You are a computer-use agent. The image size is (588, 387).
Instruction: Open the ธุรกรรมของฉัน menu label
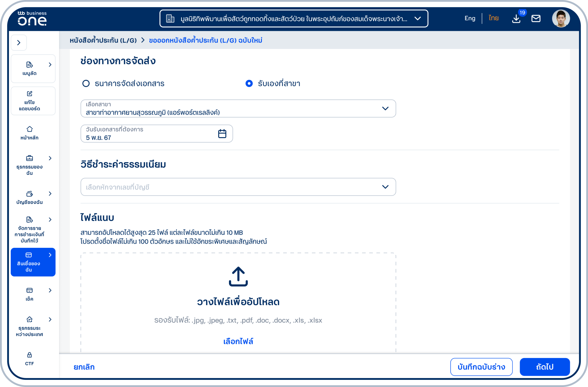point(29,170)
